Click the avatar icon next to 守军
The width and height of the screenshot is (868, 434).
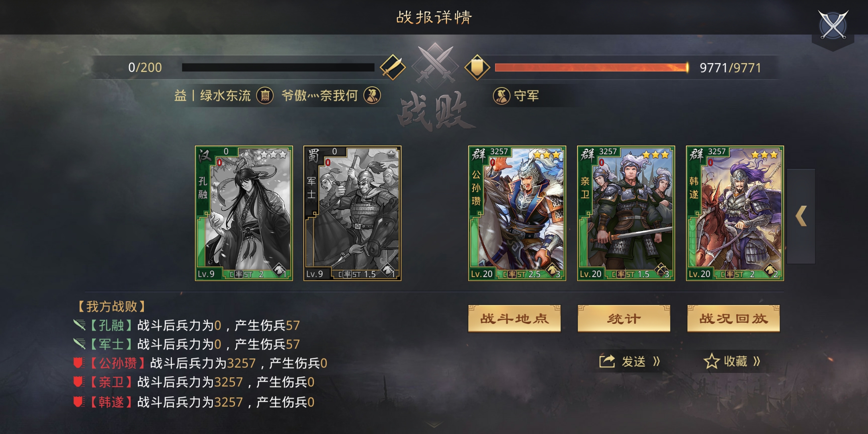point(502,96)
